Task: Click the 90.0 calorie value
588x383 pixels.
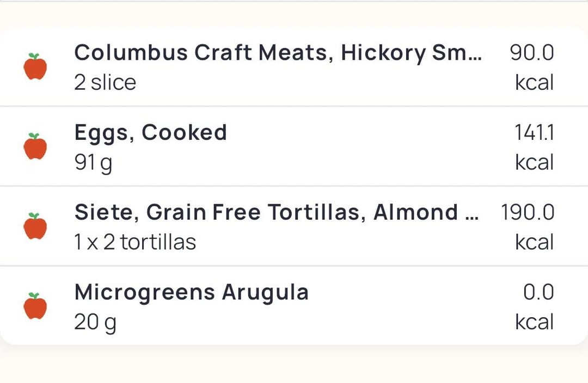Action: pyautogui.click(x=532, y=52)
